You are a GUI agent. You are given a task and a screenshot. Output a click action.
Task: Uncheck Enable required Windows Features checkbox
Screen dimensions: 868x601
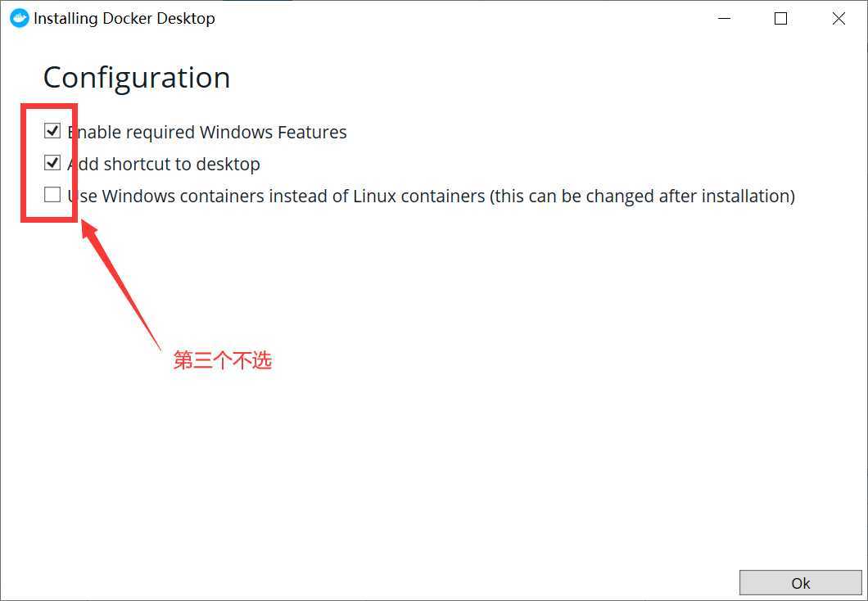[52, 131]
